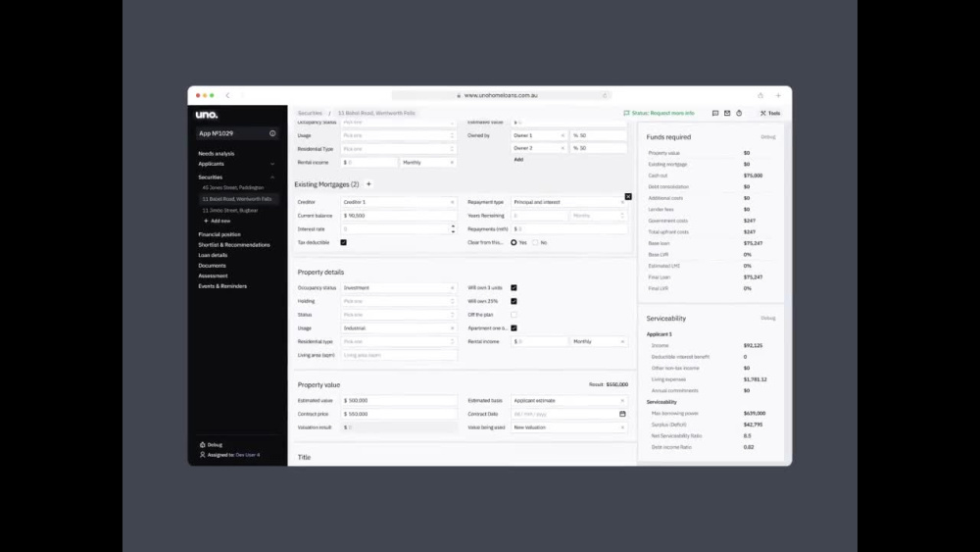Image resolution: width=980 pixels, height=552 pixels.
Task: Open Property details rental income Monthly dropdown
Action: [x=598, y=341]
